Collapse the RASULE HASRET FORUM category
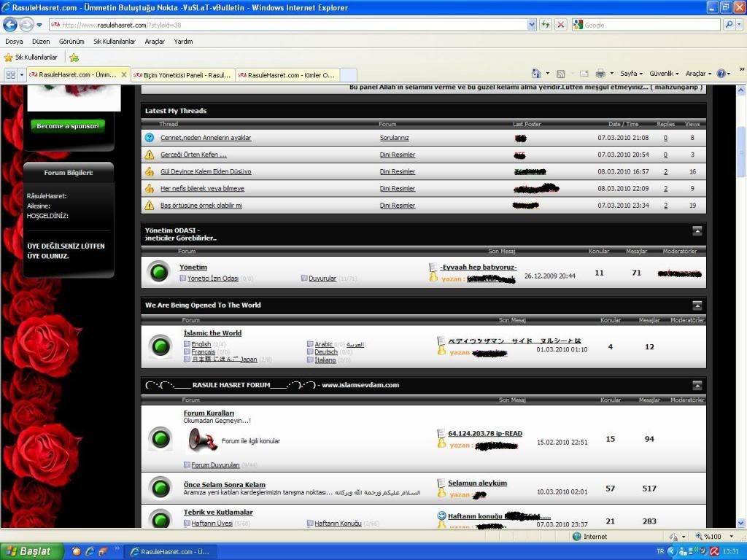Screen dimensions: 747x560 (697, 385)
